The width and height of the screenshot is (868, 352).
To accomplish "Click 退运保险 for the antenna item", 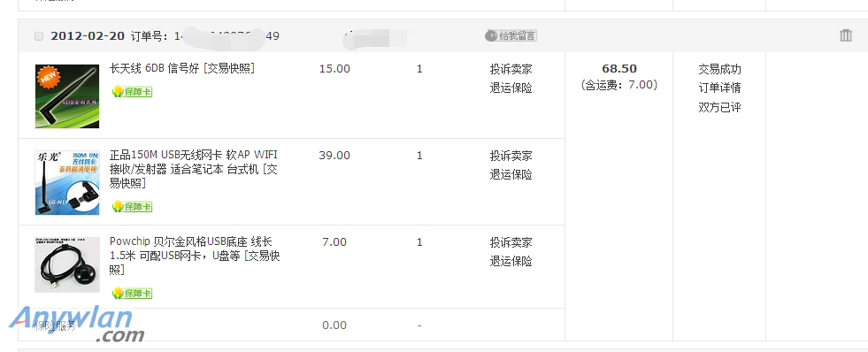I will [511, 88].
